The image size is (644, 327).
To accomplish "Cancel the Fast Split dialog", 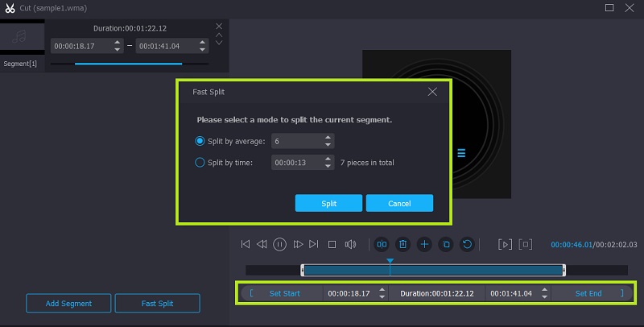I will coord(399,204).
